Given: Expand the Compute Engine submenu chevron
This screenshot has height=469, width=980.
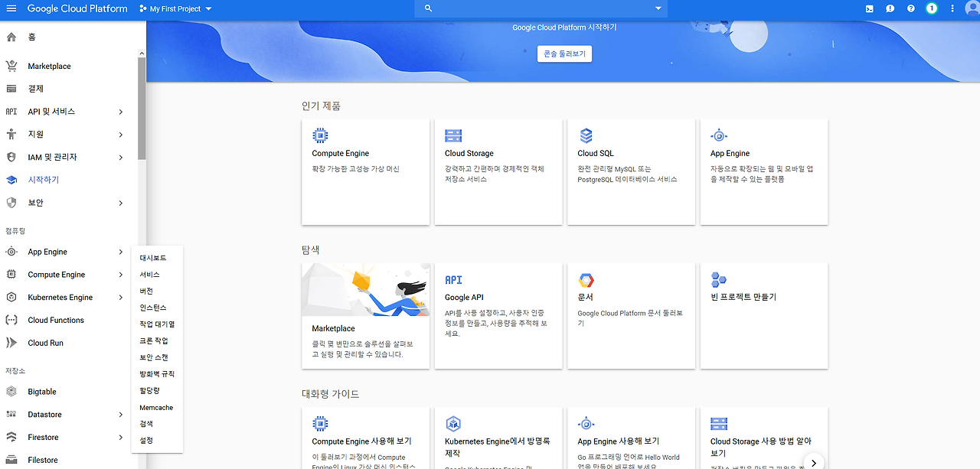Looking at the screenshot, I should coord(121,275).
